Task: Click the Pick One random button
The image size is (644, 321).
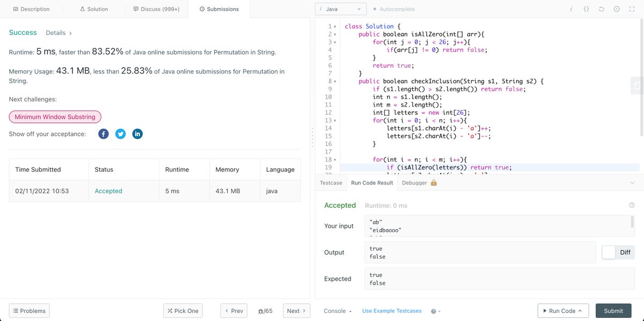Action: click(183, 311)
